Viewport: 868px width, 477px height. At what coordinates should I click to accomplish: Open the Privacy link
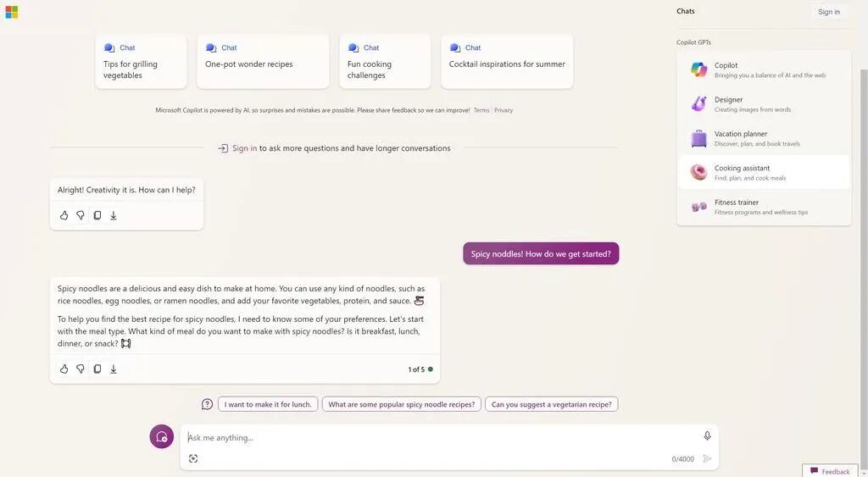tap(504, 110)
